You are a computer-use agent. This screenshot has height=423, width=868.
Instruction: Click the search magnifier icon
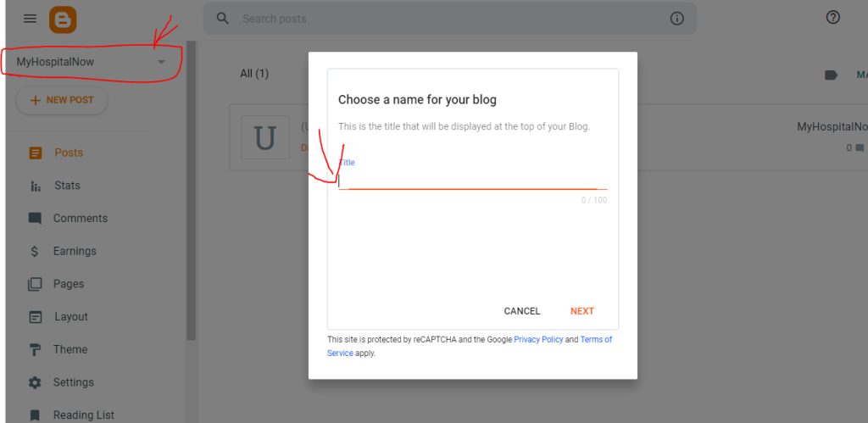(x=223, y=19)
